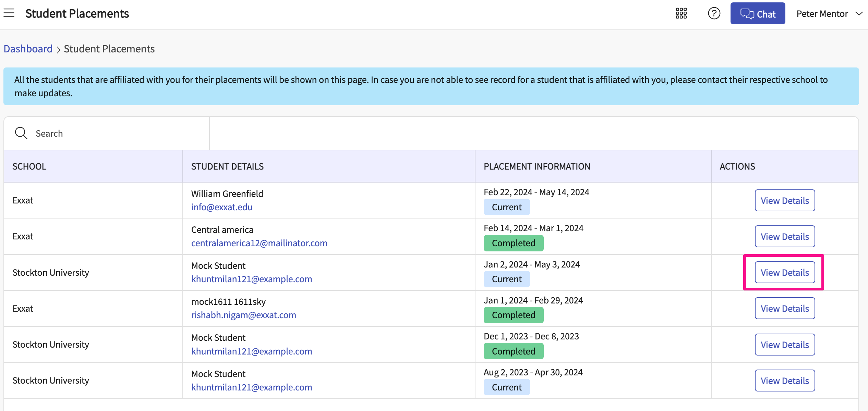Click centralamerica12@mailinator.com email link
The height and width of the screenshot is (411, 868).
tap(259, 243)
